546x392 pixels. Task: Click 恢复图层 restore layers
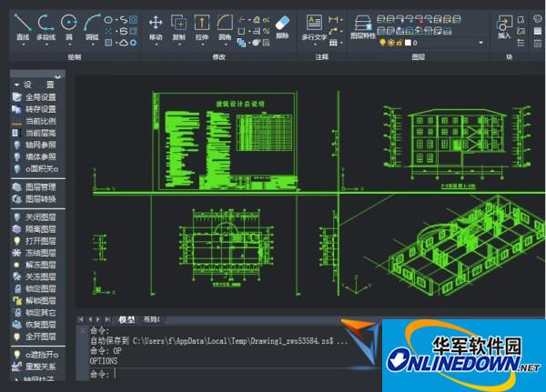click(x=35, y=325)
